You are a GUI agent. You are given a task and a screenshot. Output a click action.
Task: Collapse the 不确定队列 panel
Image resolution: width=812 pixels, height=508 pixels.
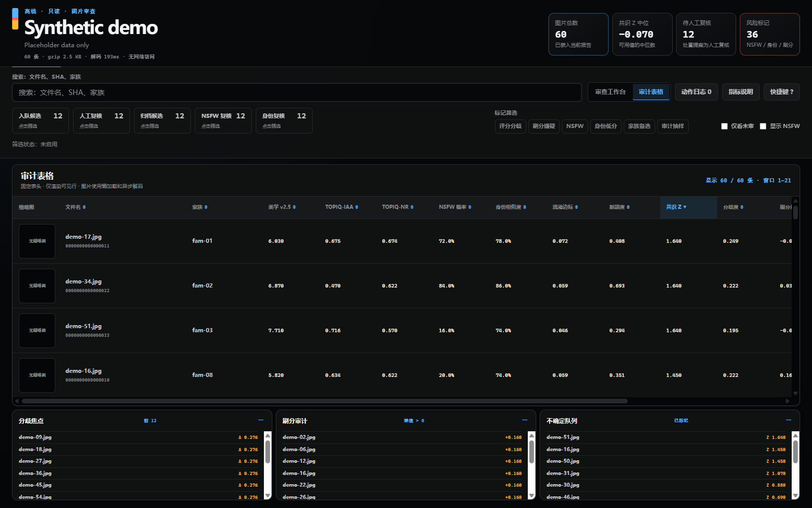pyautogui.click(x=789, y=420)
